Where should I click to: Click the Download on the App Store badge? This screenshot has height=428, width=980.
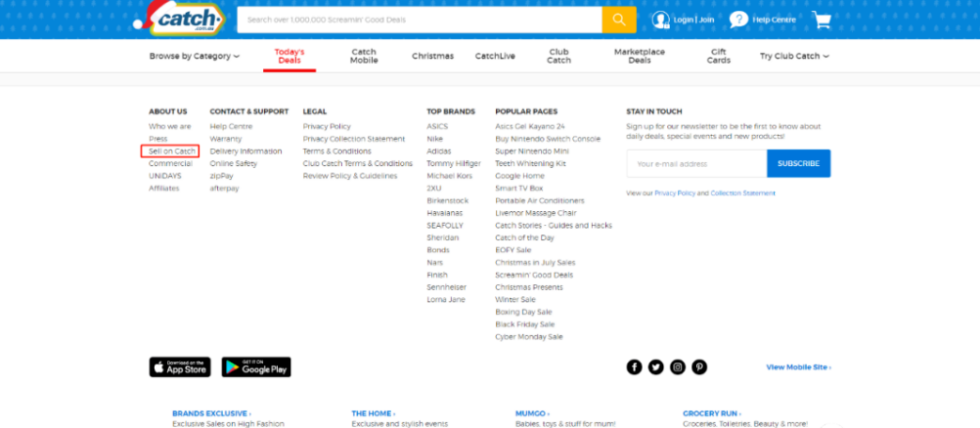[x=180, y=367]
